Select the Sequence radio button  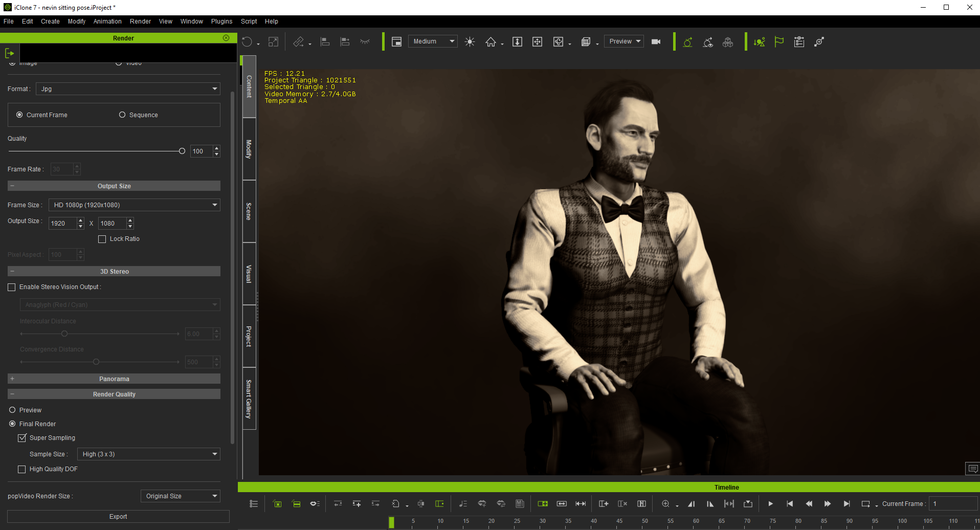[122, 115]
